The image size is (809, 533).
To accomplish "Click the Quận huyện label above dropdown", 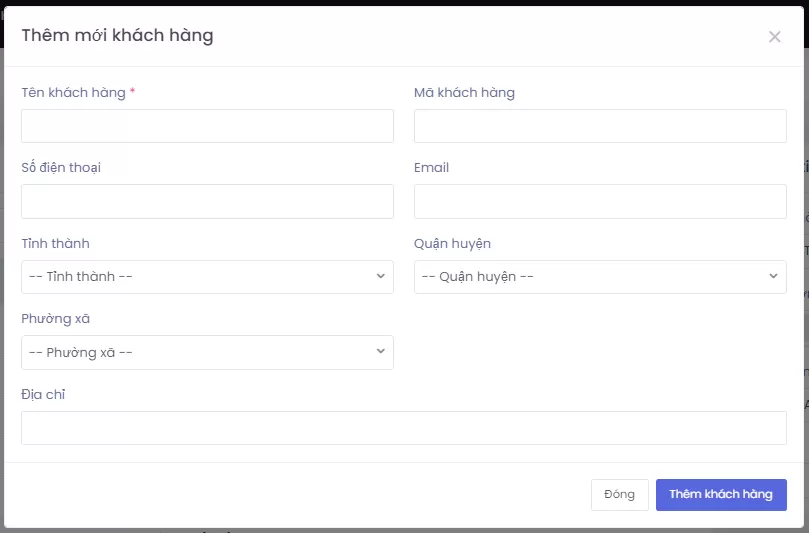I will [452, 244].
